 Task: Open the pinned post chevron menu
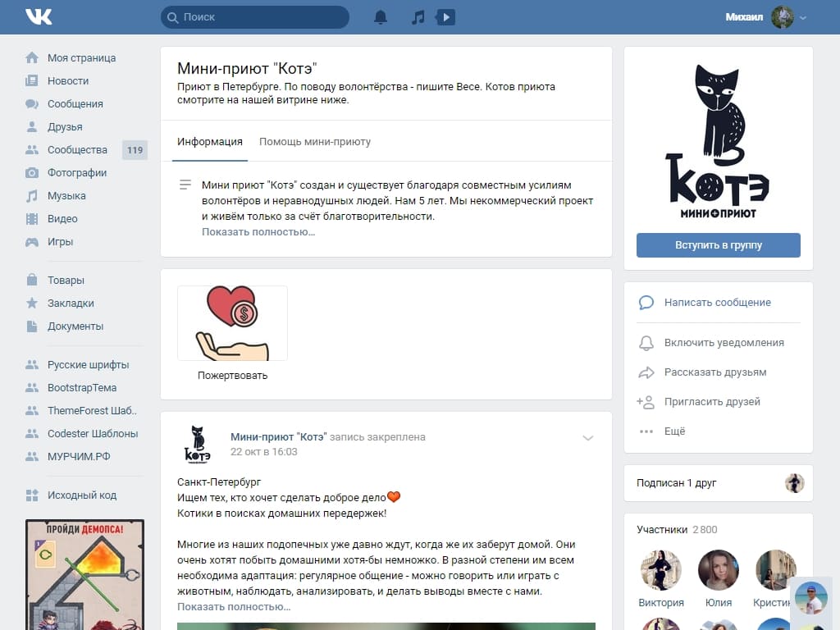tap(587, 438)
